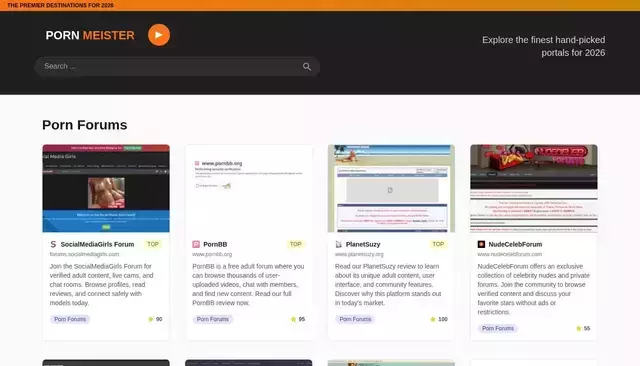Click the TOP badge on PlanetSuzy card
The height and width of the screenshot is (366, 640).
(438, 244)
